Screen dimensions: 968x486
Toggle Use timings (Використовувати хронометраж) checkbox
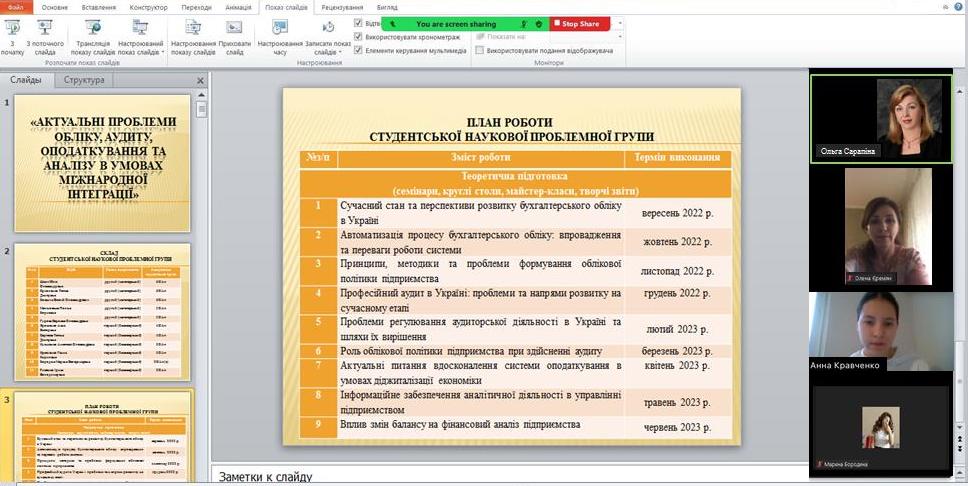pos(358,36)
